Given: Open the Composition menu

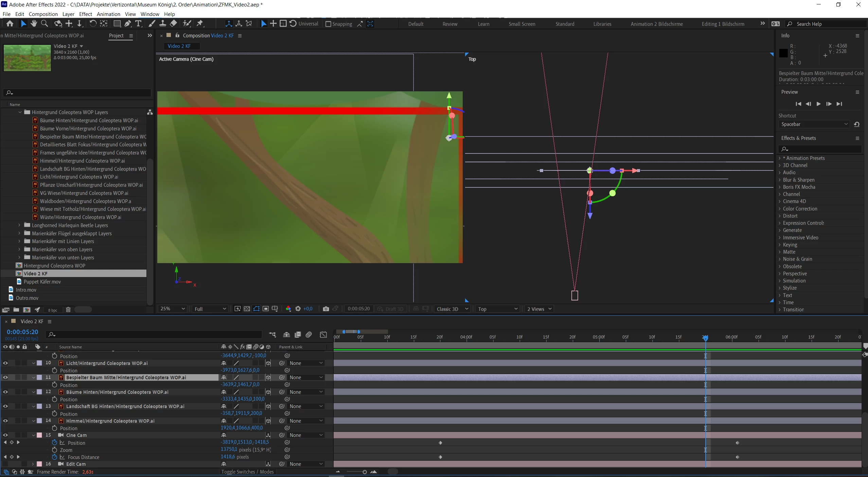Looking at the screenshot, I should point(43,14).
